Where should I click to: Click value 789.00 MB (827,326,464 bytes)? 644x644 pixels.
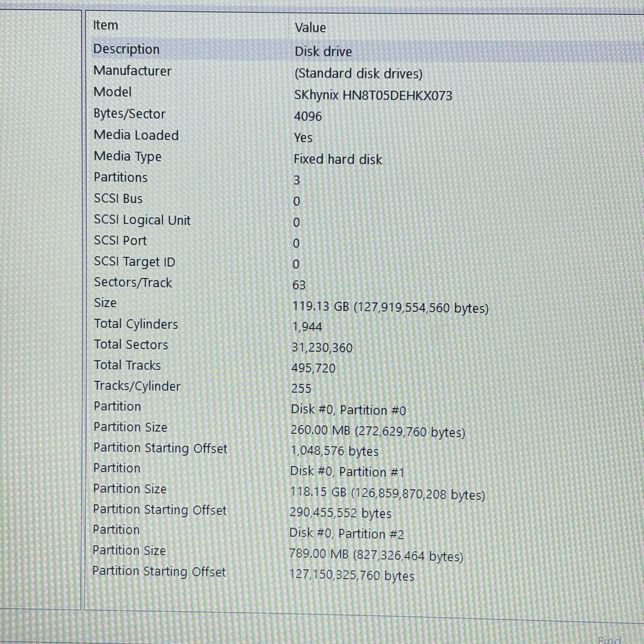[x=376, y=555]
